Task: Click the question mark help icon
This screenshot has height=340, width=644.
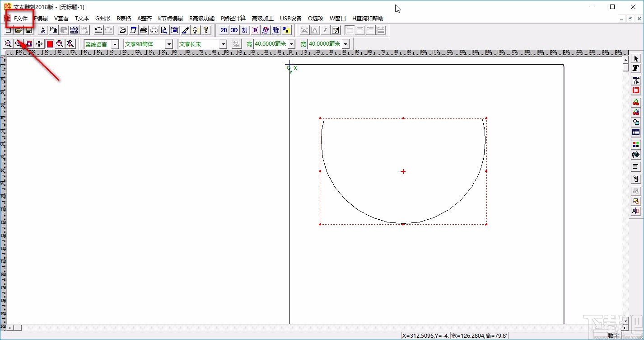Action: point(206,30)
